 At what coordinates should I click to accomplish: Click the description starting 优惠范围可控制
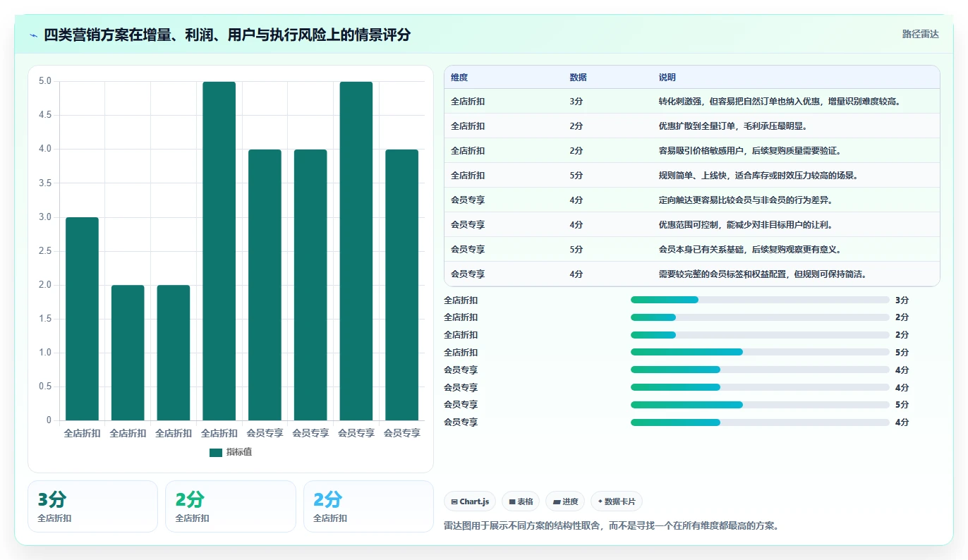pyautogui.click(x=745, y=225)
